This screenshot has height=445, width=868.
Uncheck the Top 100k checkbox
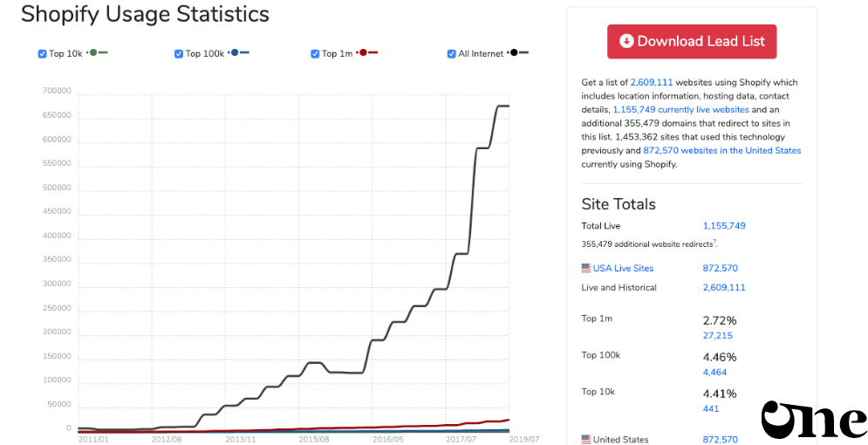pos(178,54)
